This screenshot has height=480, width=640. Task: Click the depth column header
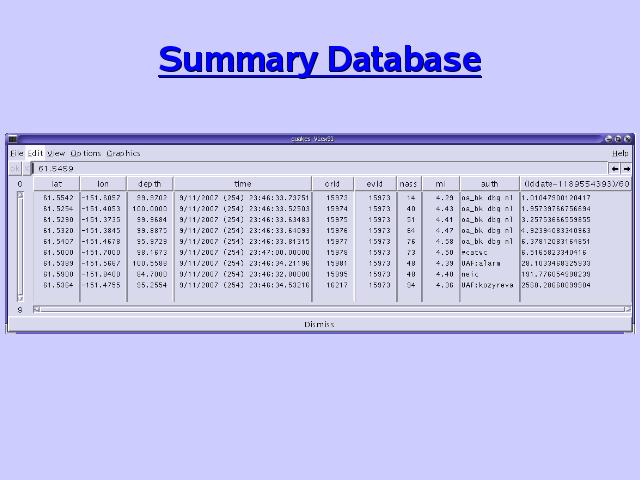click(x=150, y=184)
